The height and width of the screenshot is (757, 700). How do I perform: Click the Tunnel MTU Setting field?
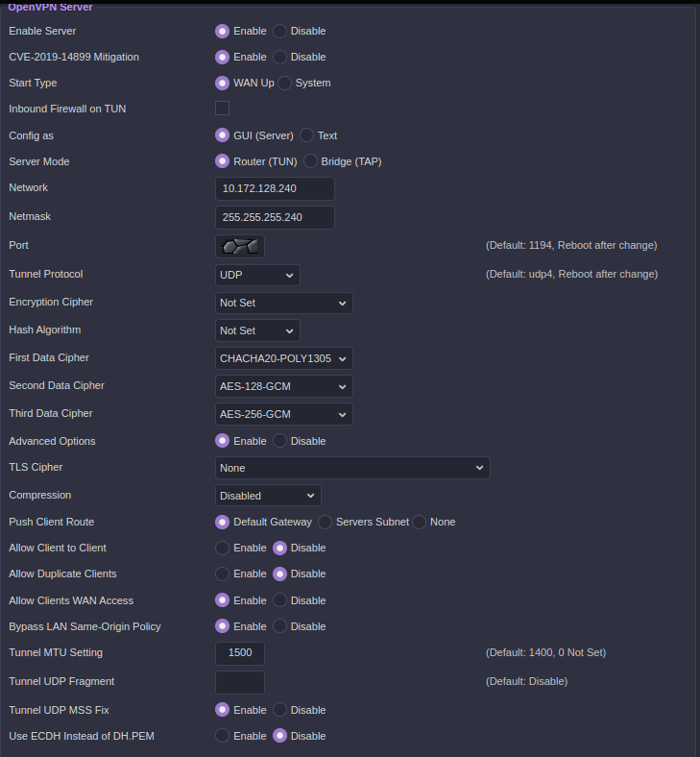[240, 653]
